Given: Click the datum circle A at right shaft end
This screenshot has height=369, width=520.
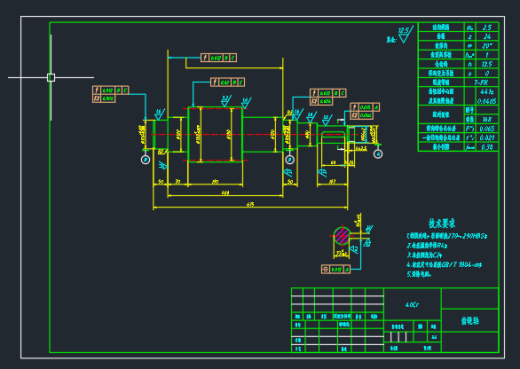Looking at the screenshot, I should coord(378,154).
